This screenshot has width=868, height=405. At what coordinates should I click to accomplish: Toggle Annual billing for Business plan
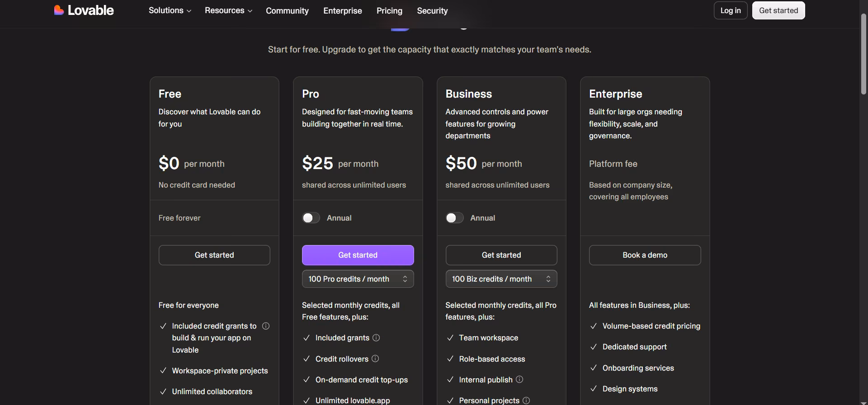(x=454, y=218)
